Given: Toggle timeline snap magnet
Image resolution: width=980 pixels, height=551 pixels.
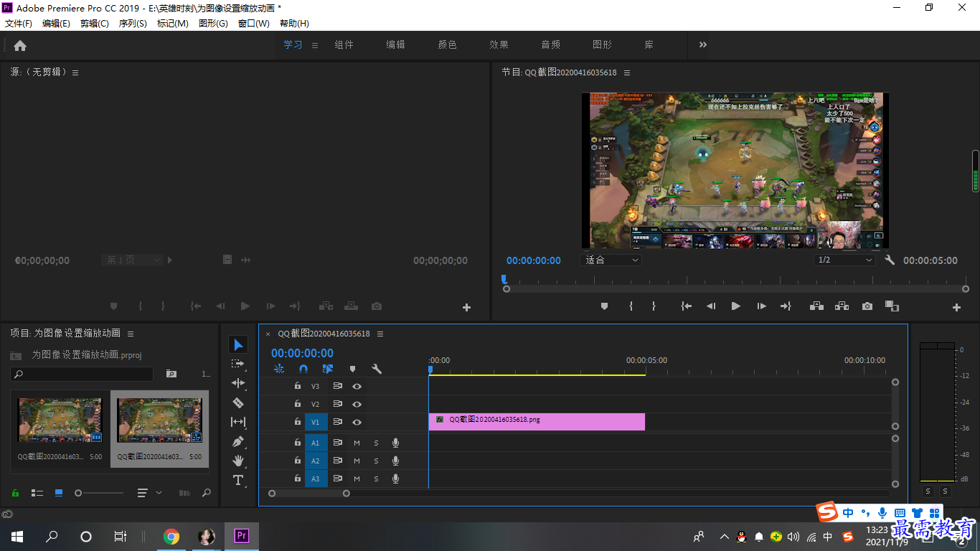Looking at the screenshot, I should (x=303, y=369).
